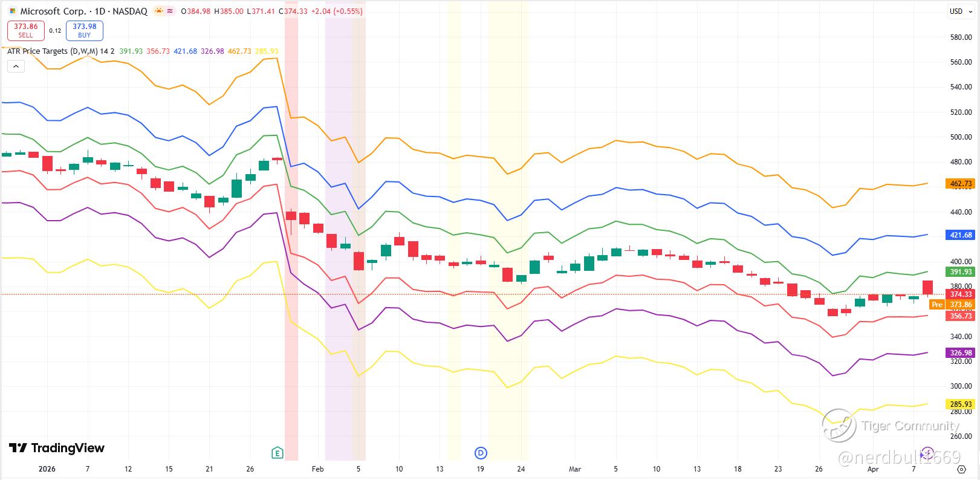
Task: Open the green E earnings marker
Action: [x=277, y=452]
